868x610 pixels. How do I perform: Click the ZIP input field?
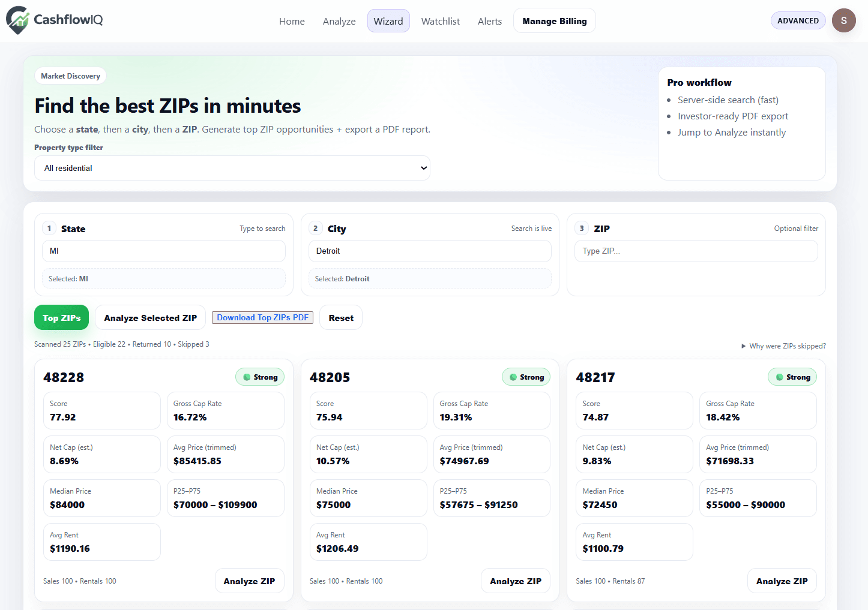coord(696,251)
